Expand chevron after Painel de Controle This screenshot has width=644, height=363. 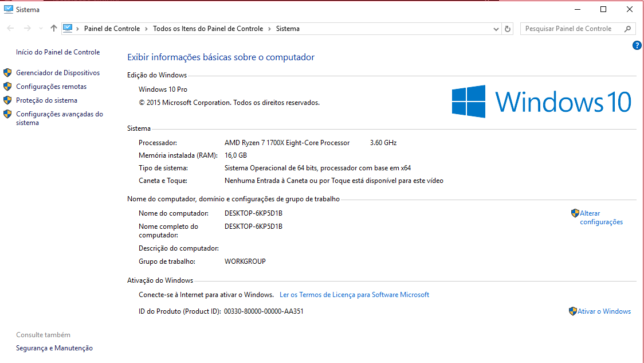[x=146, y=29]
